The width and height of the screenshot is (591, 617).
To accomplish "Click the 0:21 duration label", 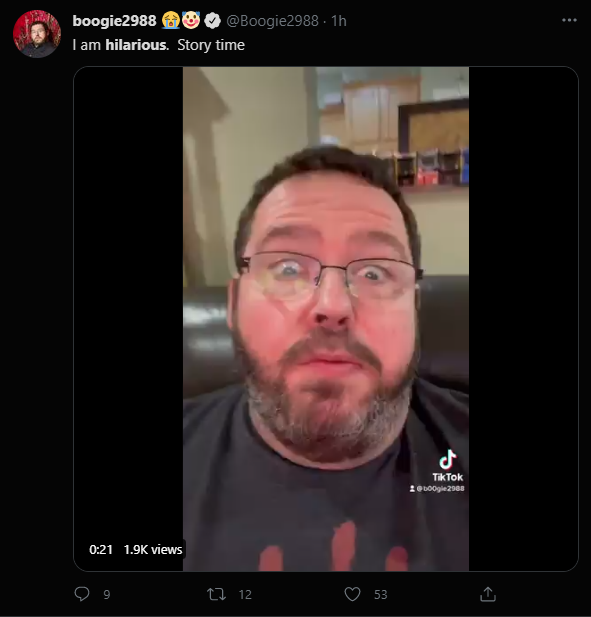I will pyautogui.click(x=101, y=549).
